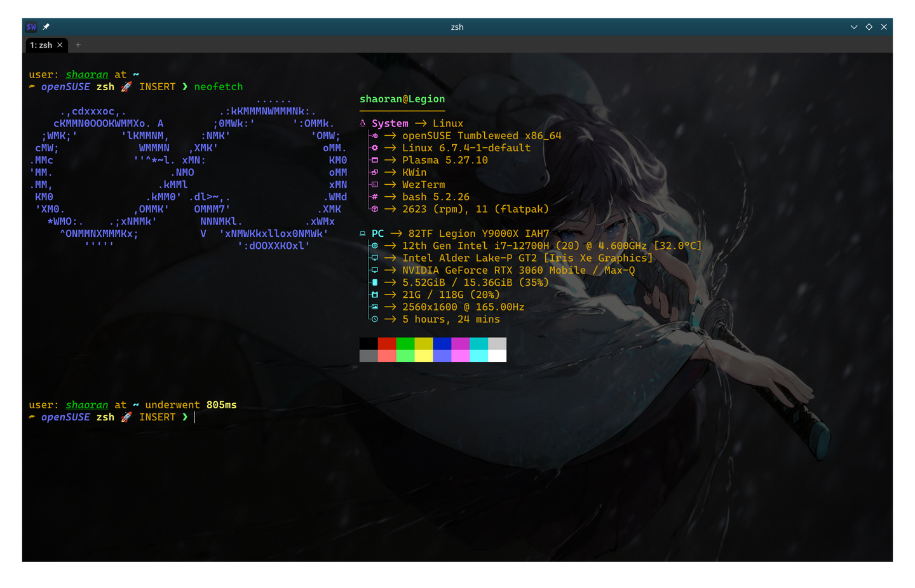Click the 'neofetch' command text
This screenshot has height=588, width=915.
coord(219,87)
